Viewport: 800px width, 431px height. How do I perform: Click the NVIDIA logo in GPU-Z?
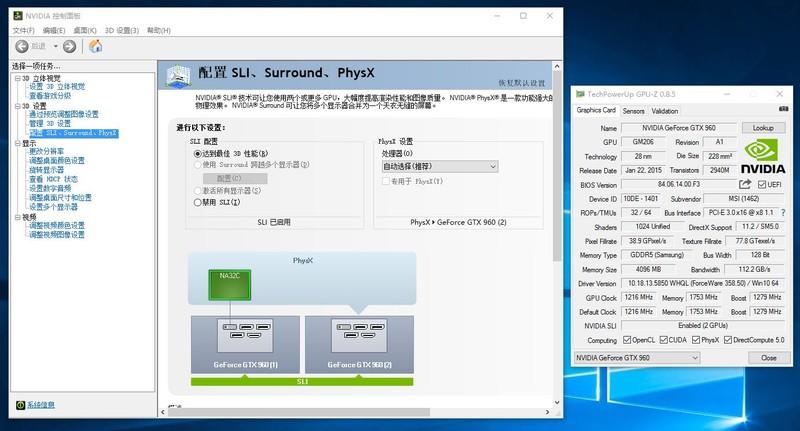[x=762, y=156]
